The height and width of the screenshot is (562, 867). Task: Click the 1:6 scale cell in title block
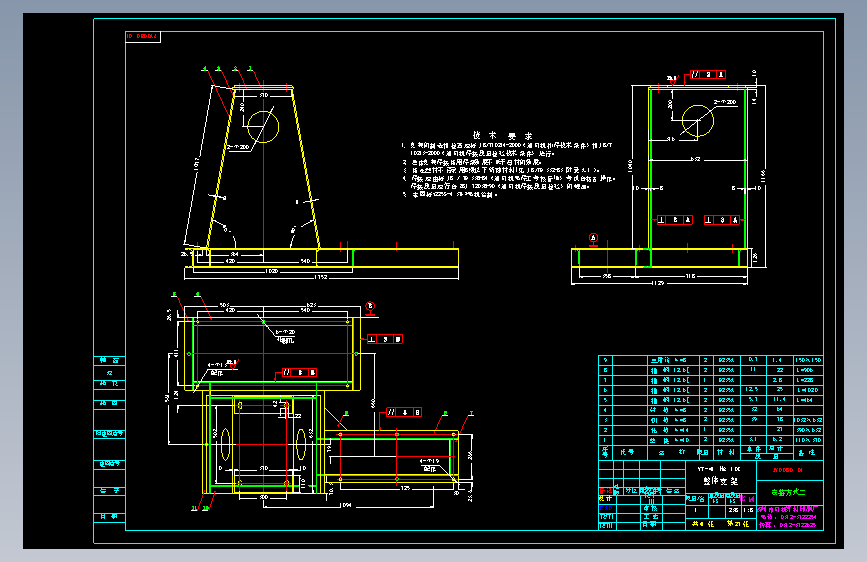[x=748, y=510]
